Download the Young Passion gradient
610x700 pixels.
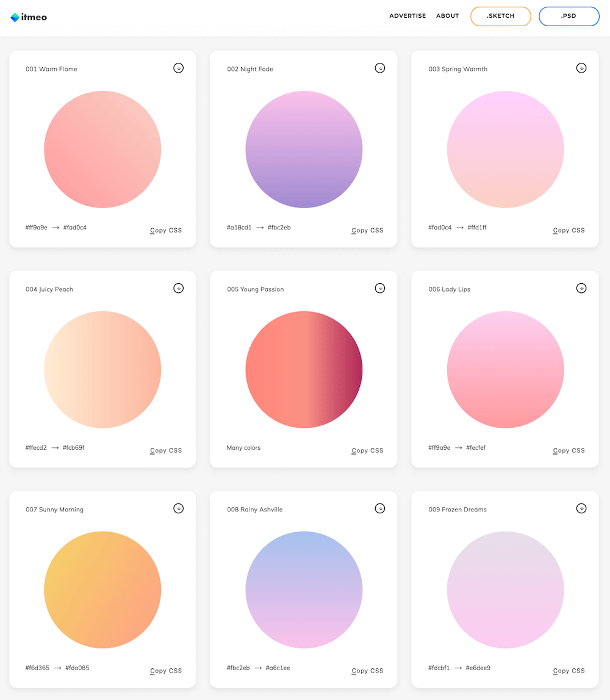pyautogui.click(x=380, y=288)
